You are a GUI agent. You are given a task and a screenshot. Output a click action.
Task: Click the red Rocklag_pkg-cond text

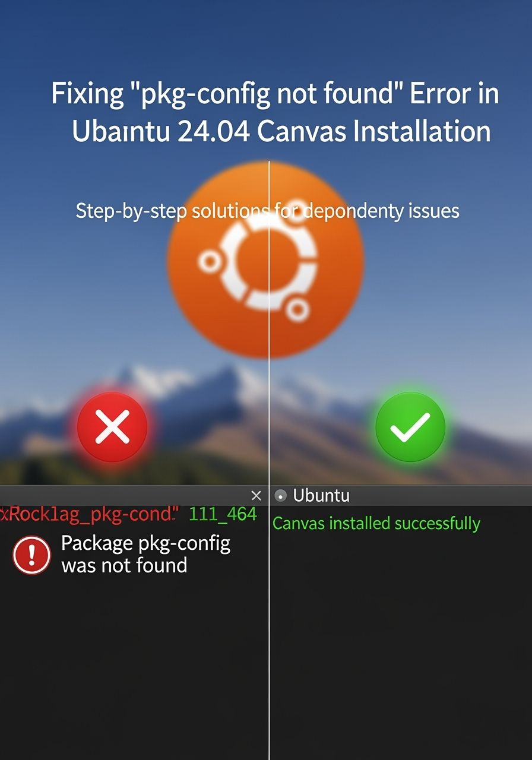[x=88, y=514]
